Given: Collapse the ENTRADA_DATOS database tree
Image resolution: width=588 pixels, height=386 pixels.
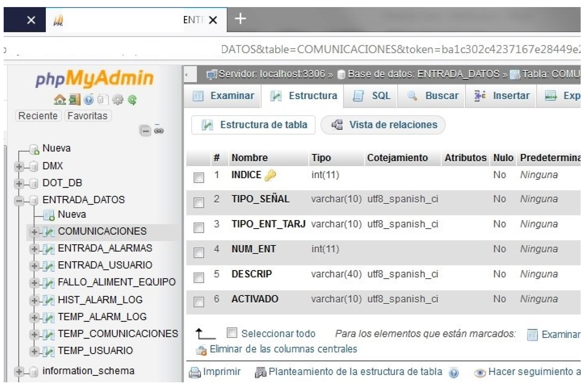Looking at the screenshot, I should 19,200.
